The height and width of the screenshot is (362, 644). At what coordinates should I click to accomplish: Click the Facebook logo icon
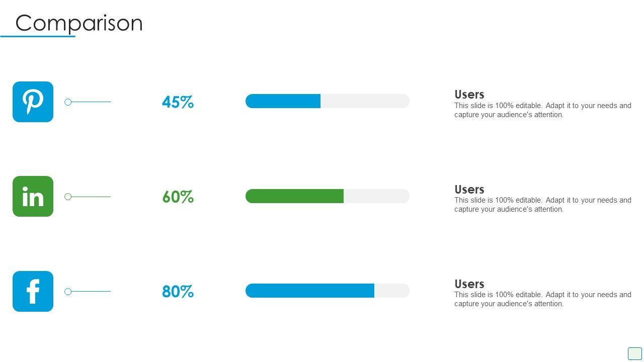(33, 291)
